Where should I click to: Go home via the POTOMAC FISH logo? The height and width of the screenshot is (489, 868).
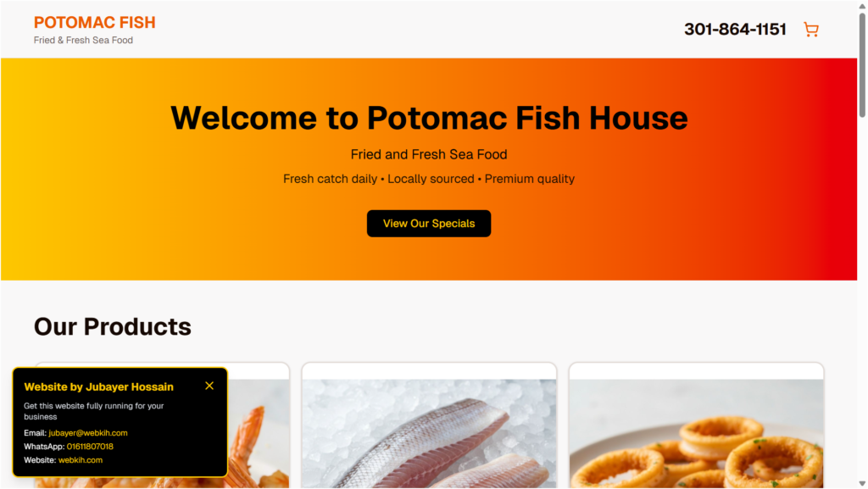[95, 23]
